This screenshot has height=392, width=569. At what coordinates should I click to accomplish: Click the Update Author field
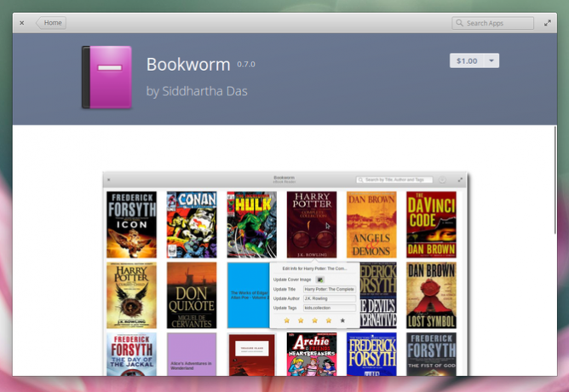pos(330,298)
